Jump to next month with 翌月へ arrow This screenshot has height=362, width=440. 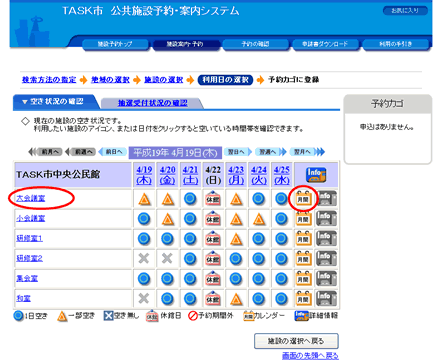307,152
